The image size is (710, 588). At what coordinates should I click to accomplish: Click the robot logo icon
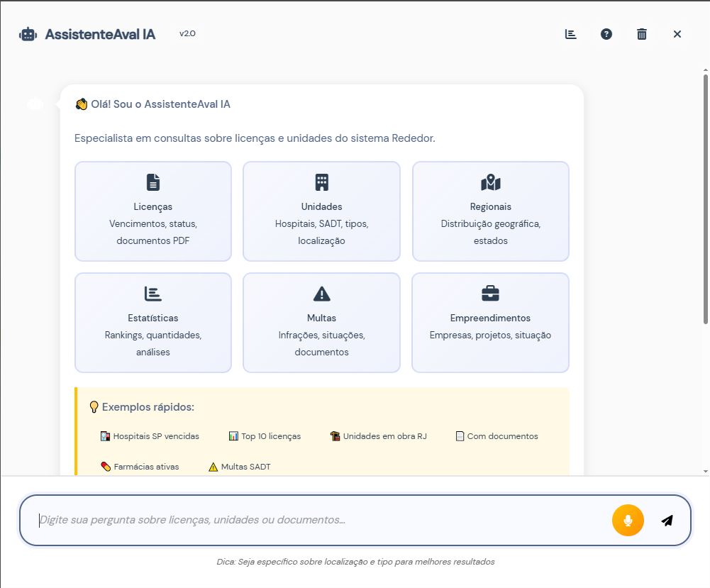coord(28,34)
